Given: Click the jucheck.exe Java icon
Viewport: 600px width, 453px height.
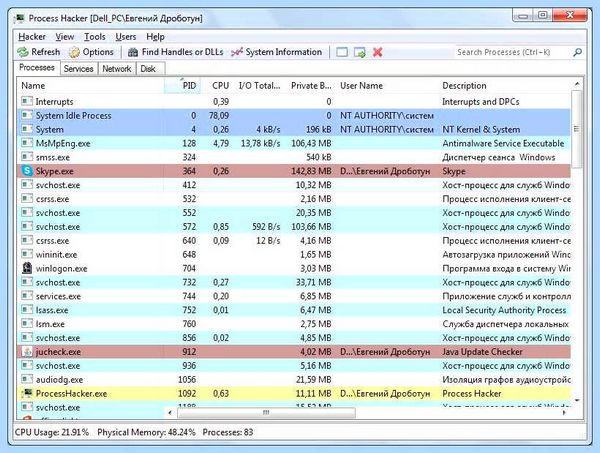Looking at the screenshot, I should pyautogui.click(x=27, y=352).
